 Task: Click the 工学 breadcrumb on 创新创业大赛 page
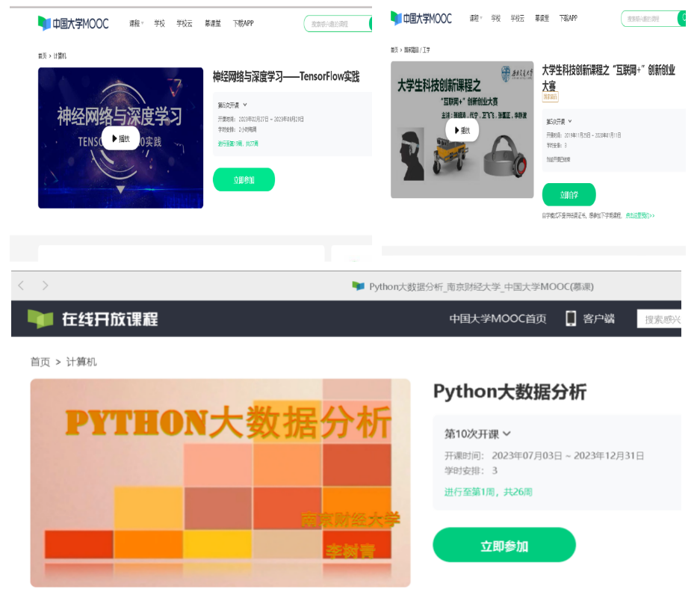(x=427, y=50)
